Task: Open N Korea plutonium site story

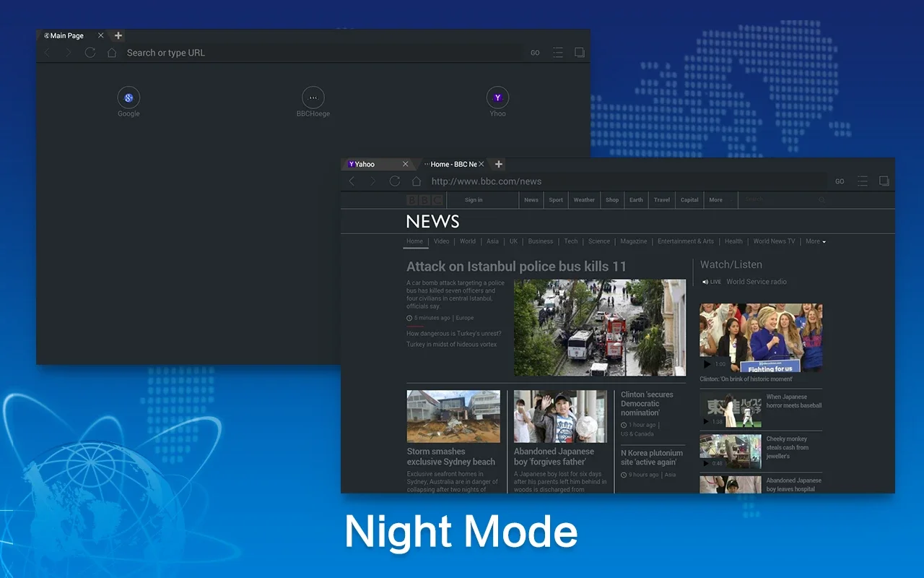Action: (652, 457)
